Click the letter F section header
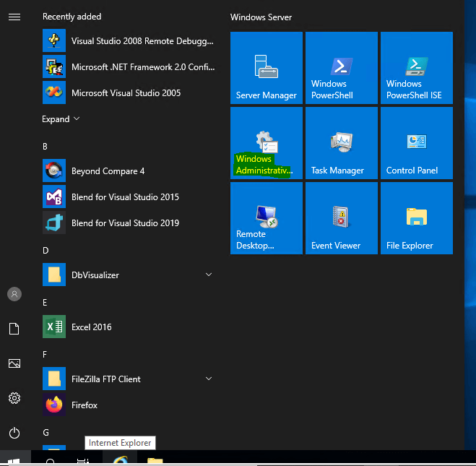This screenshot has width=476, height=466. coord(45,354)
